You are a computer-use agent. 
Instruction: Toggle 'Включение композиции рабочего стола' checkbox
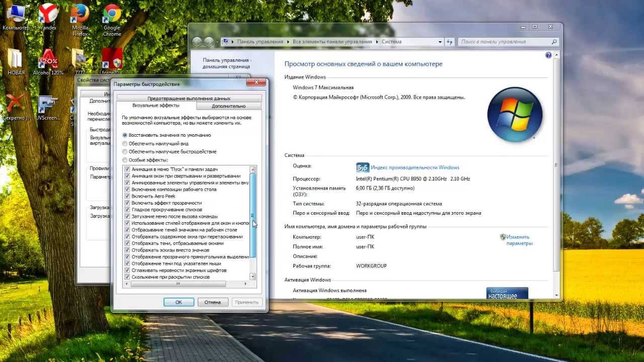point(127,190)
